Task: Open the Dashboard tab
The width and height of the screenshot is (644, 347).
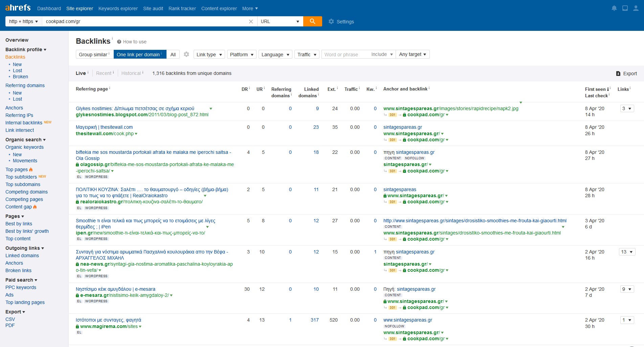Action: [49, 8]
